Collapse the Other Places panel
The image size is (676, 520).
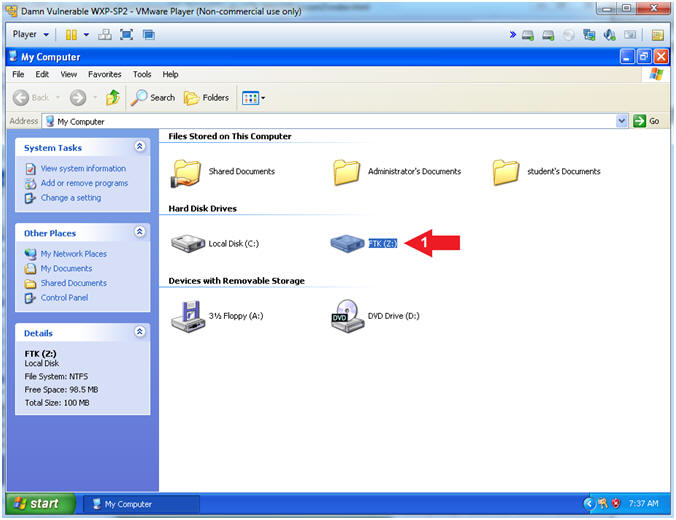click(139, 232)
